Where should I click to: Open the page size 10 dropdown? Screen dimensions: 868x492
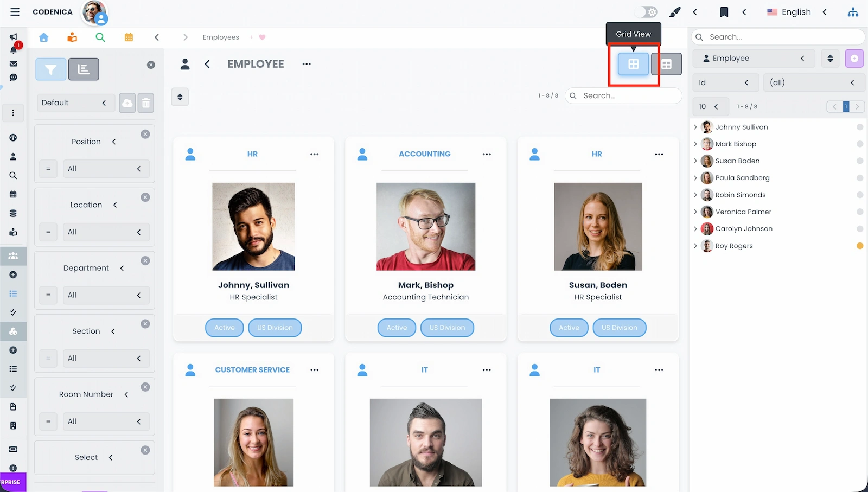[711, 106]
